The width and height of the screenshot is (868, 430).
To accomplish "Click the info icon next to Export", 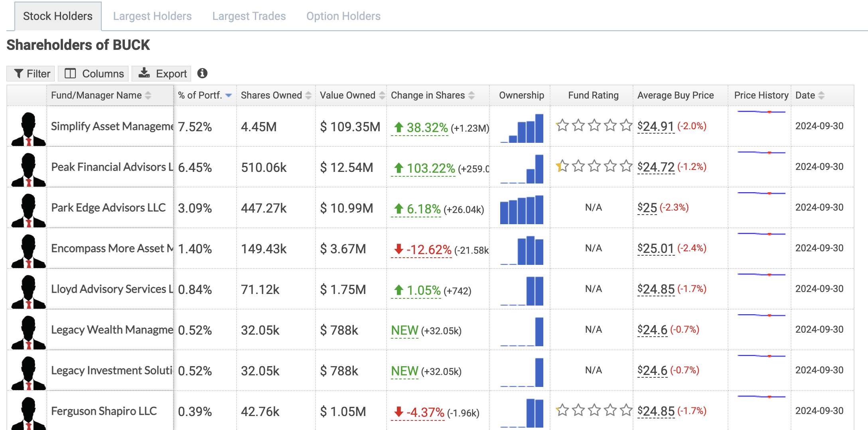I will (x=203, y=73).
